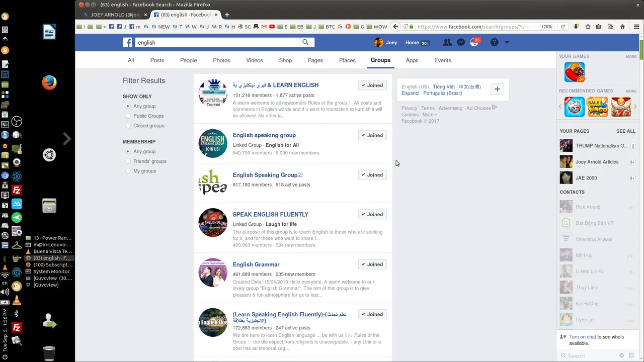Open MORE link beside Recommended Games

click(x=631, y=92)
